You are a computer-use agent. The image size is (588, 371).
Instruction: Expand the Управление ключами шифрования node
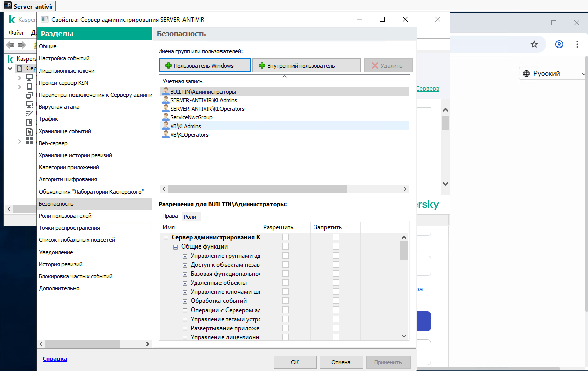(x=185, y=292)
